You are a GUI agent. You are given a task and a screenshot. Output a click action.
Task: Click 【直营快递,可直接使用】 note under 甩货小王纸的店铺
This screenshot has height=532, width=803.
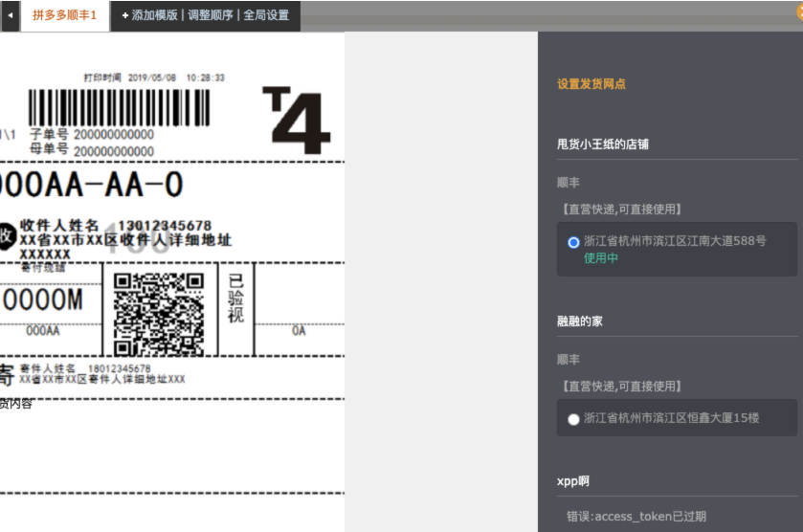621,210
